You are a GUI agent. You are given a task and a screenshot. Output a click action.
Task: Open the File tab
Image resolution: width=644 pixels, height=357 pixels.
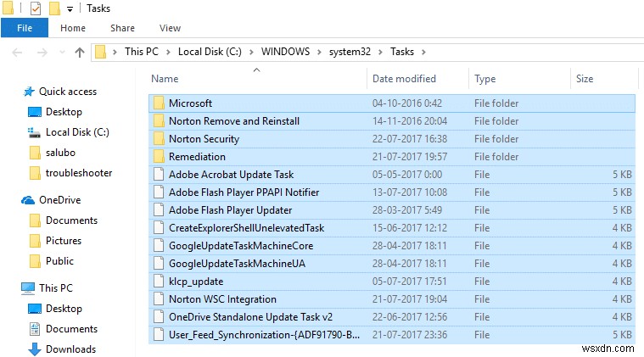pyautogui.click(x=25, y=28)
